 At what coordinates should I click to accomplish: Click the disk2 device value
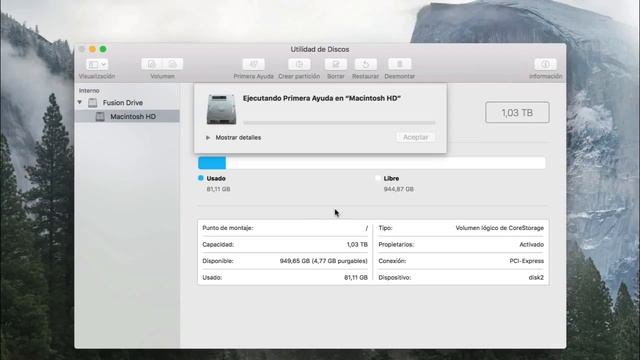(536, 278)
